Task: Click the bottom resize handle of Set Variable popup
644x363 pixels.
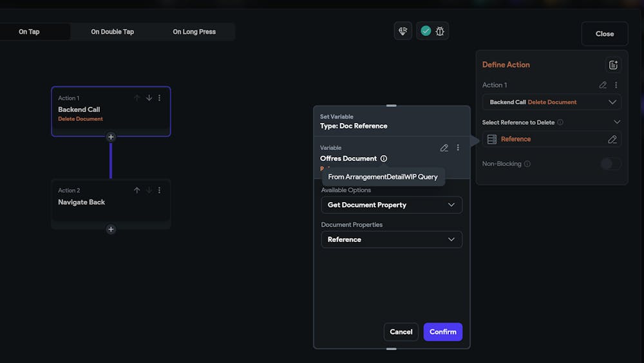Action: 392,349
